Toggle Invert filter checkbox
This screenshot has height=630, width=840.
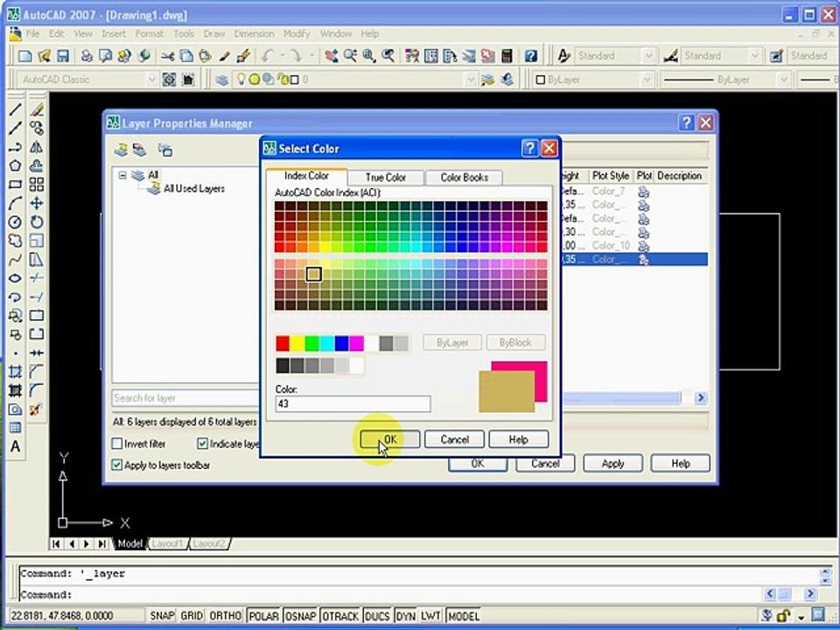coord(117,444)
